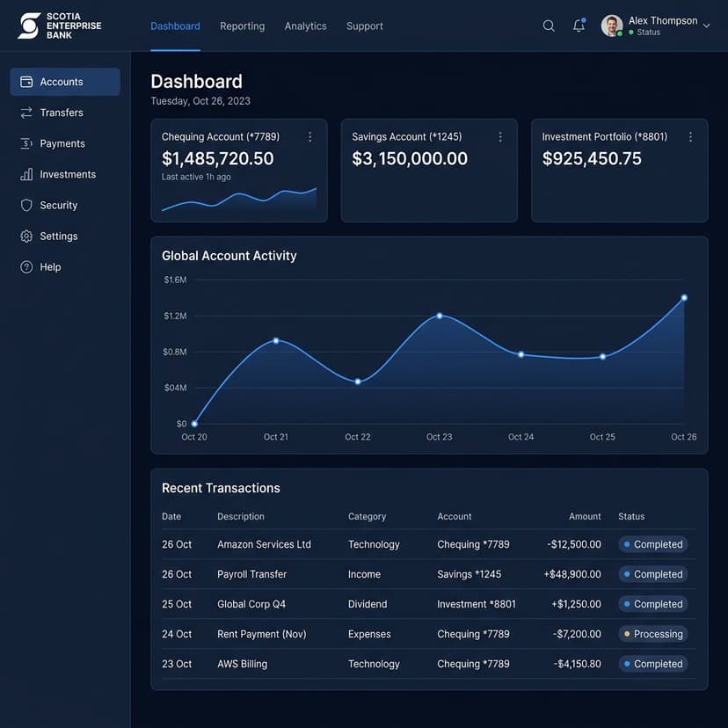The height and width of the screenshot is (728, 728).
Task: Select Transfers label in the sidebar
Action: [62, 113]
